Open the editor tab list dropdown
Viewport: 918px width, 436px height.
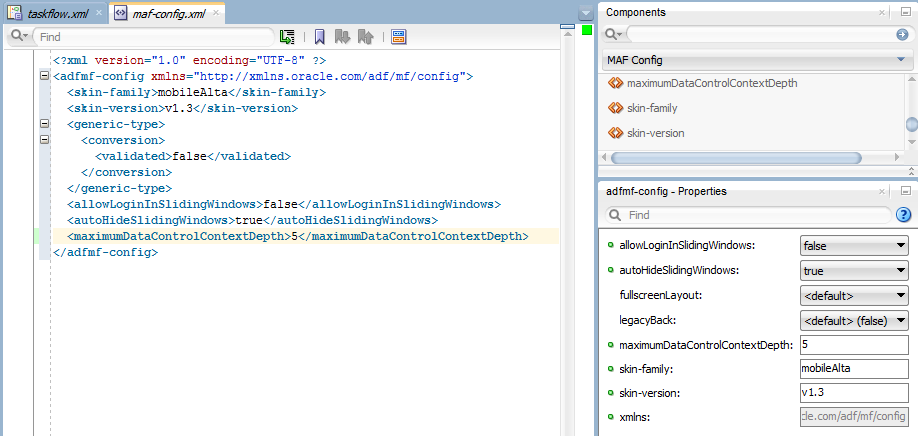tap(585, 13)
